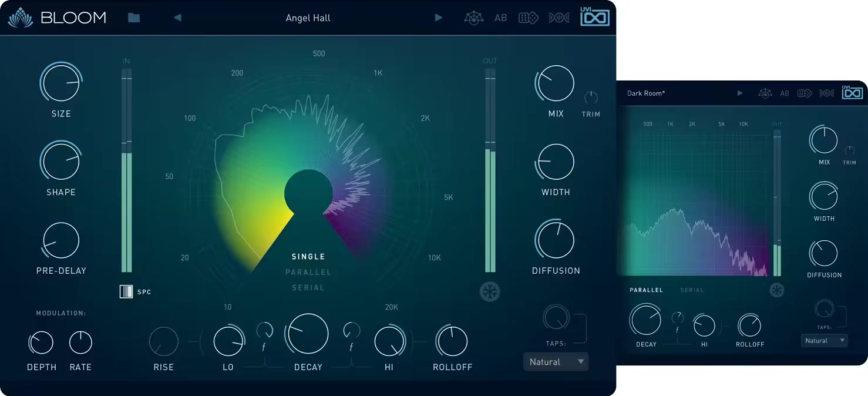Toggle the SPC spectrum display button

tap(126, 291)
